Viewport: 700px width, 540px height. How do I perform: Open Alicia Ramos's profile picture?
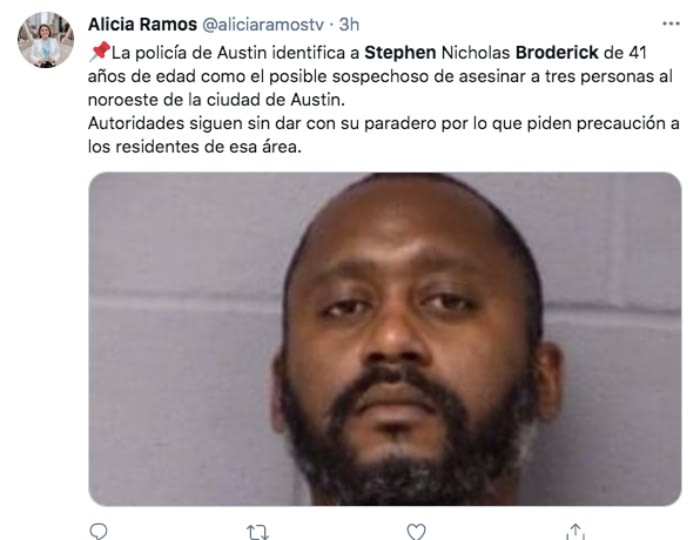(x=46, y=40)
